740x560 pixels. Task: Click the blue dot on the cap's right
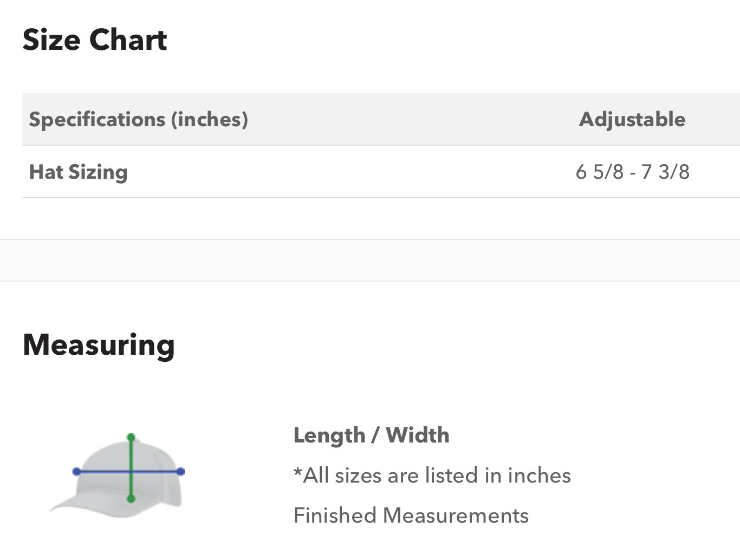point(181,472)
